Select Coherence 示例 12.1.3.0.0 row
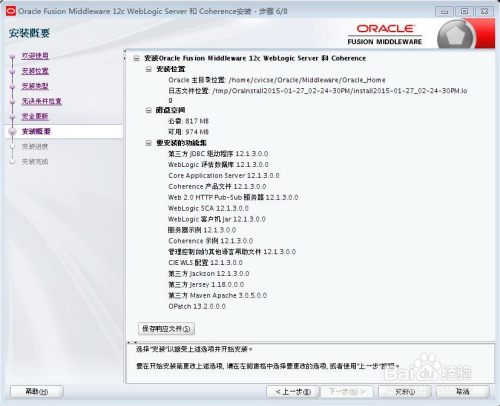 tap(210, 241)
